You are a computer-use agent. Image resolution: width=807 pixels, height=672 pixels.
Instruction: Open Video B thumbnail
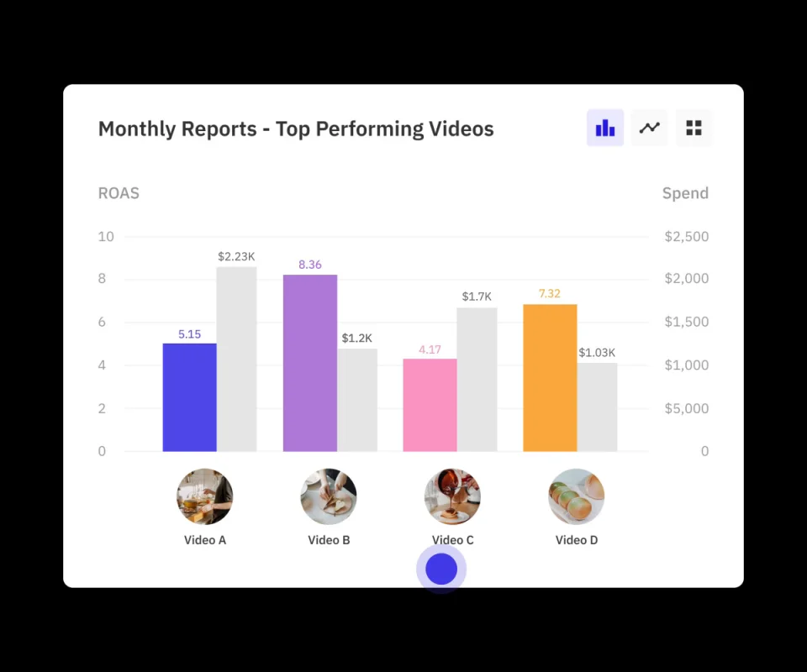[329, 496]
